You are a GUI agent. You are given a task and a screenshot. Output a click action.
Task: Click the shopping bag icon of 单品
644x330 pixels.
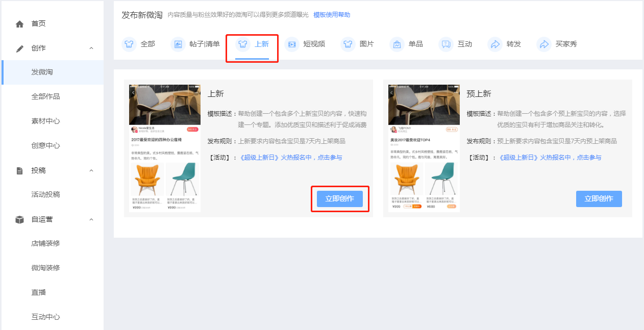click(x=397, y=44)
